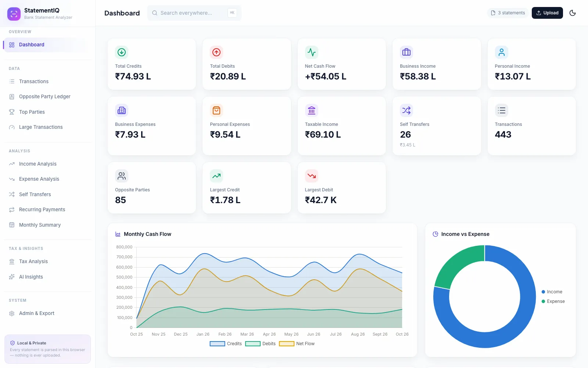Click the Transactions card list icon
This screenshot has width=588, height=368.
coord(502,110)
